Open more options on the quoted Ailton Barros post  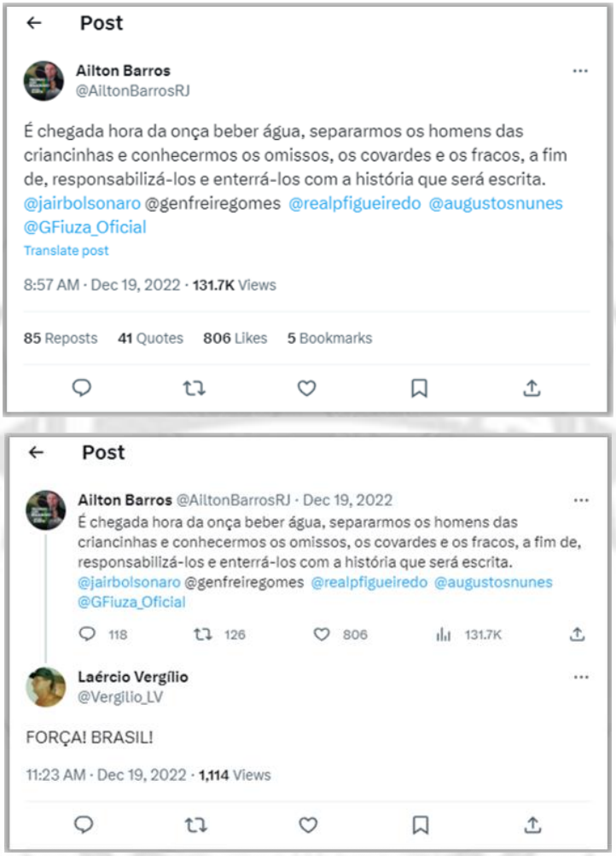(580, 500)
